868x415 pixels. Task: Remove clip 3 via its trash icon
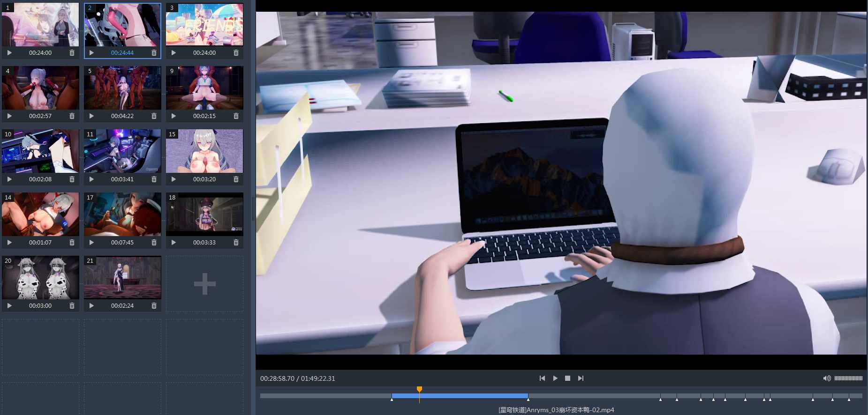pyautogui.click(x=236, y=53)
